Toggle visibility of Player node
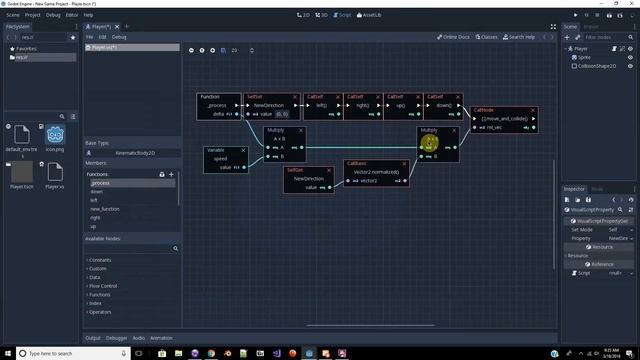This screenshot has height=360, width=640. [x=631, y=49]
